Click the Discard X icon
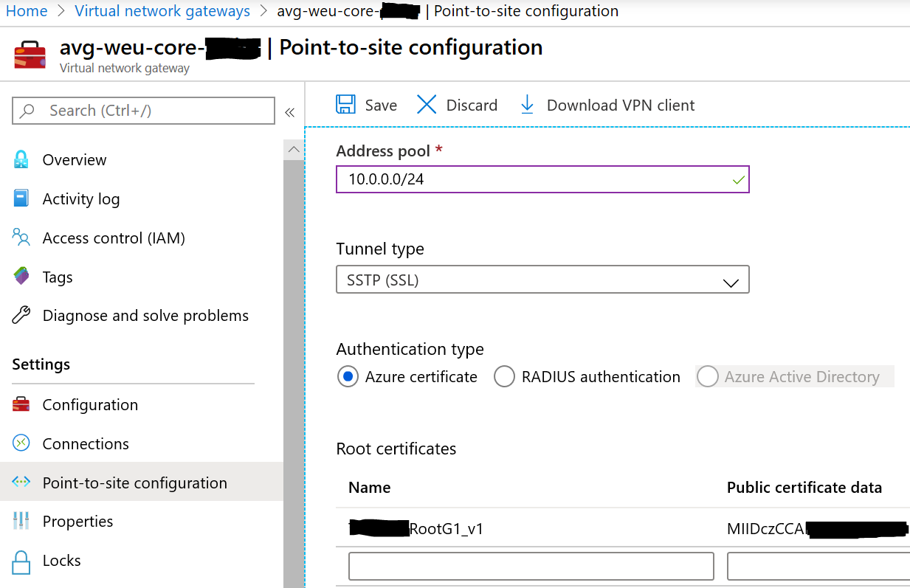This screenshot has height=588, width=910. point(427,105)
